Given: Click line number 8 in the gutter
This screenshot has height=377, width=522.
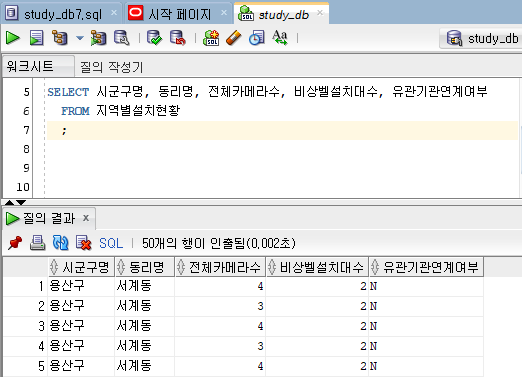Looking at the screenshot, I should click(26, 149).
